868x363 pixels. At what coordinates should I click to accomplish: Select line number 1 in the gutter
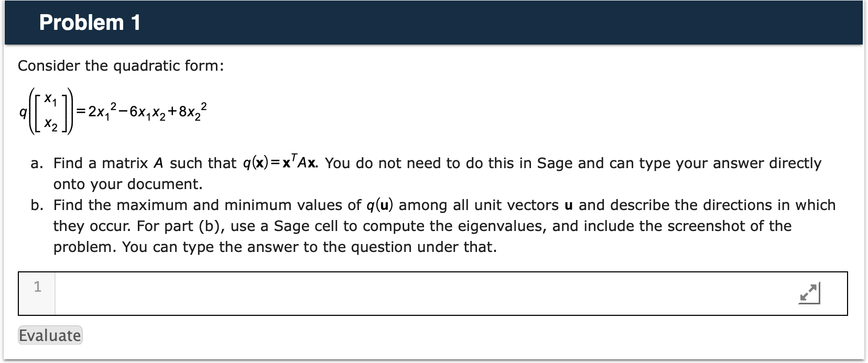click(x=37, y=287)
